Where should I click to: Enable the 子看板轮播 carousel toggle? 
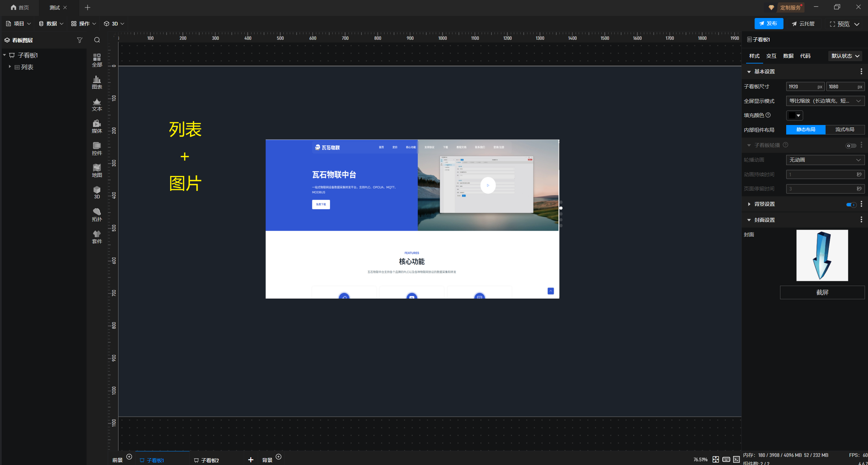[851, 145]
